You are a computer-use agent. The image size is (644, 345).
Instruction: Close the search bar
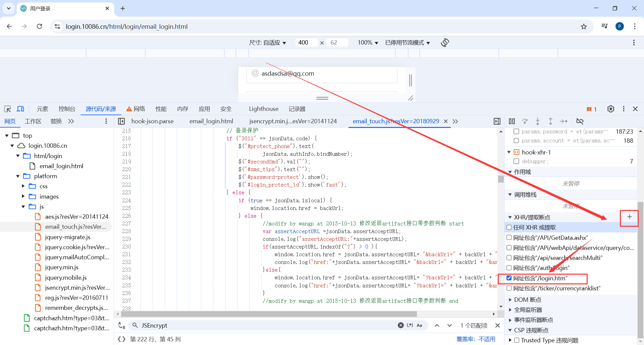click(498, 325)
